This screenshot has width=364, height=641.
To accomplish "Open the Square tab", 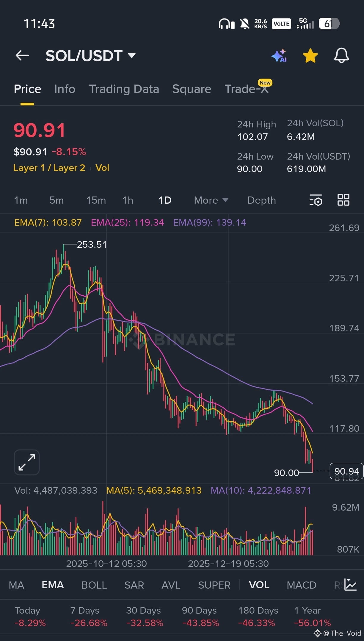I will (x=192, y=89).
